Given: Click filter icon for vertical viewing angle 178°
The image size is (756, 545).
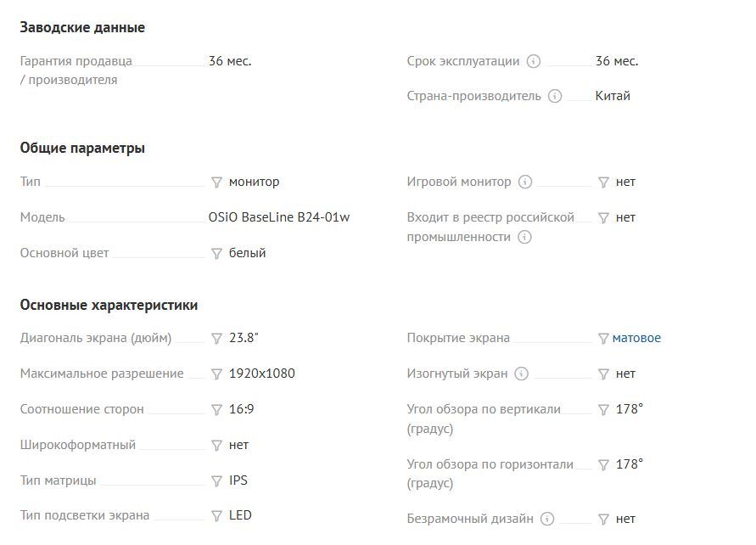Looking at the screenshot, I should [603, 410].
